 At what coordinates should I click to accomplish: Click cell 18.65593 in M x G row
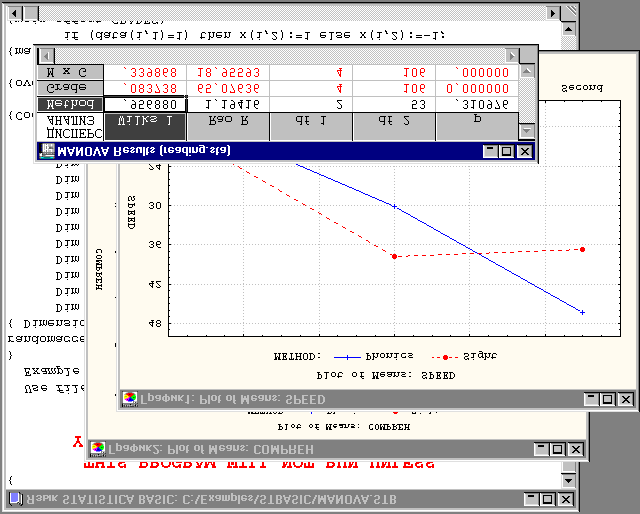228,73
